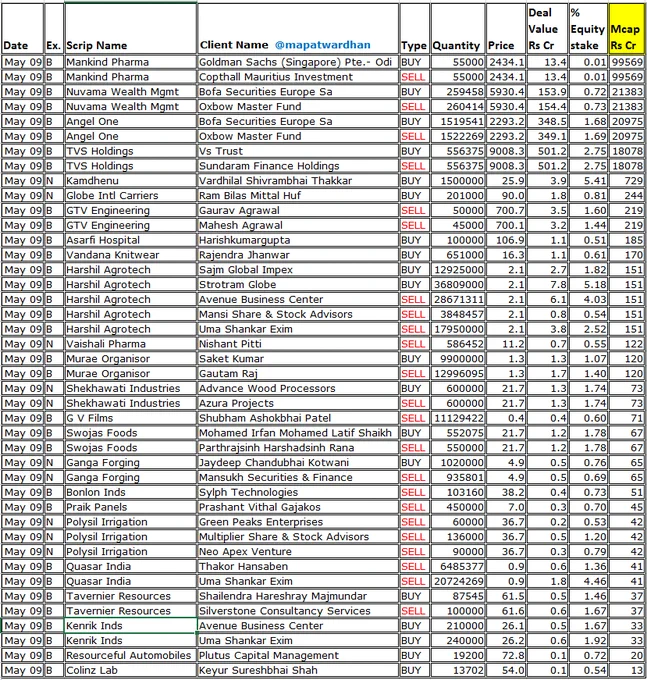647x680 pixels.
Task: Select the G V Films cell
Action: [130, 418]
